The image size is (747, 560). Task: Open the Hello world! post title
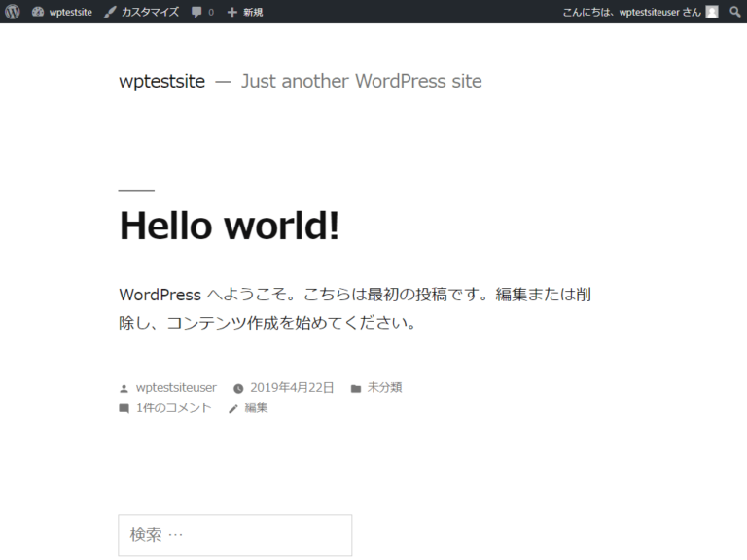click(230, 226)
